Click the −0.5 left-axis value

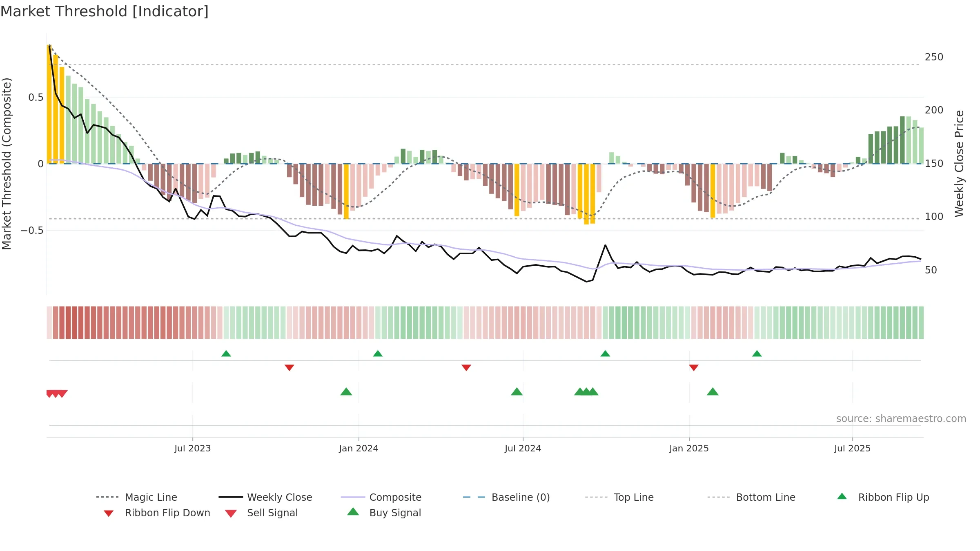pos(32,231)
